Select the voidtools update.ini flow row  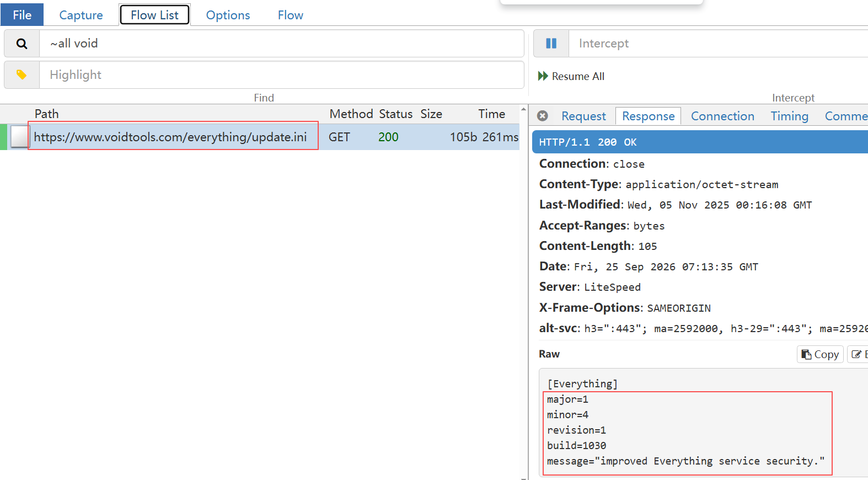(260, 137)
